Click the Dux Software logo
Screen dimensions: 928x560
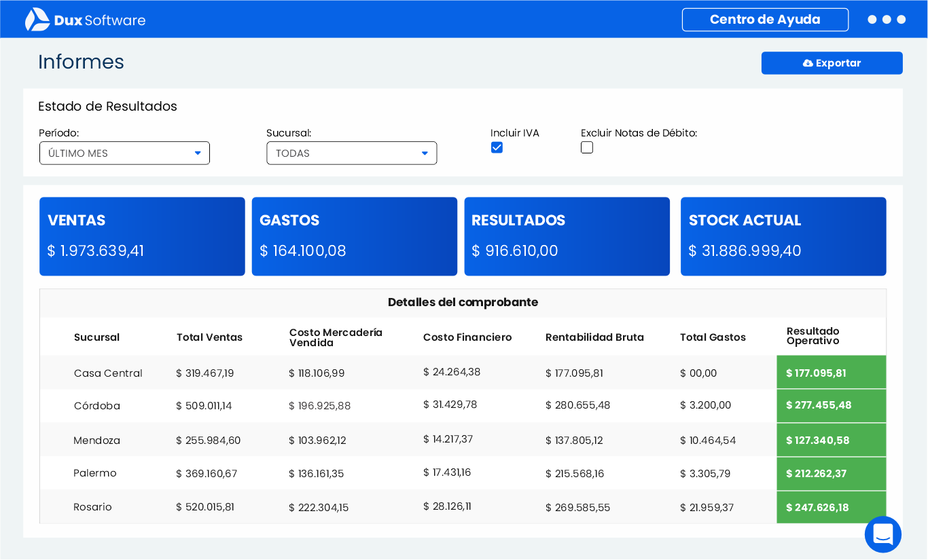tap(84, 19)
